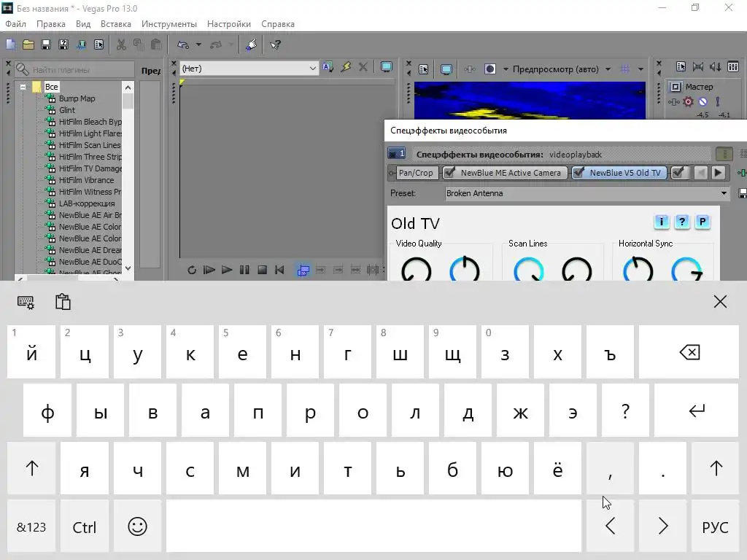Disable NewBlue ME Active Camera checkbox
The image size is (747, 560).
[x=449, y=173]
